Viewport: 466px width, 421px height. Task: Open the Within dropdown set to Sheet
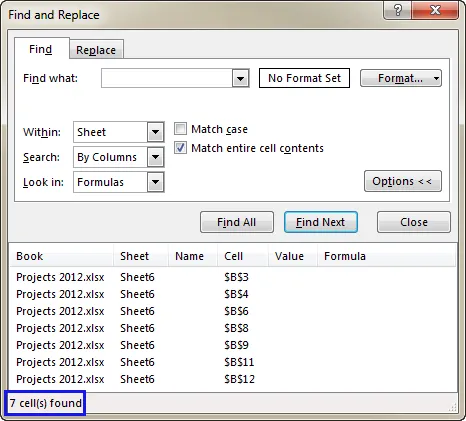click(x=119, y=132)
